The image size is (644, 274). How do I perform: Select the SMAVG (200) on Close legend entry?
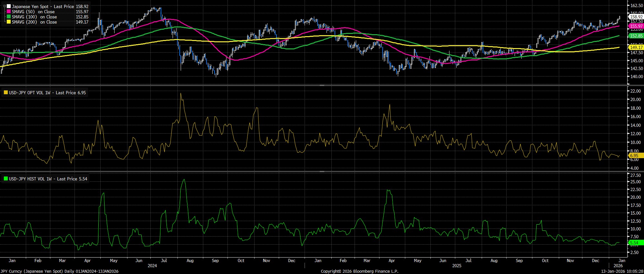(x=34, y=22)
